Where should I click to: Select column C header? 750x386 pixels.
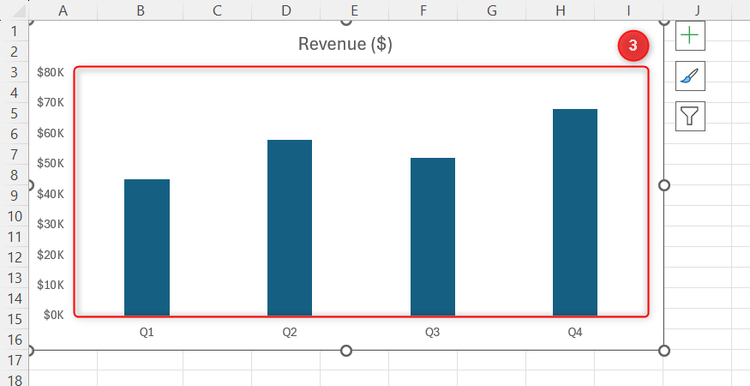(217, 10)
